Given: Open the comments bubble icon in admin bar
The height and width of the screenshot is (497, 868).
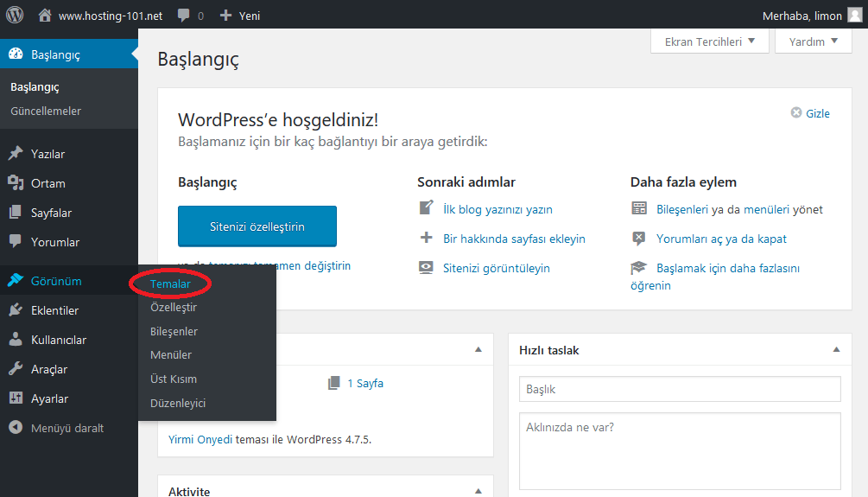Looking at the screenshot, I should 183,16.
